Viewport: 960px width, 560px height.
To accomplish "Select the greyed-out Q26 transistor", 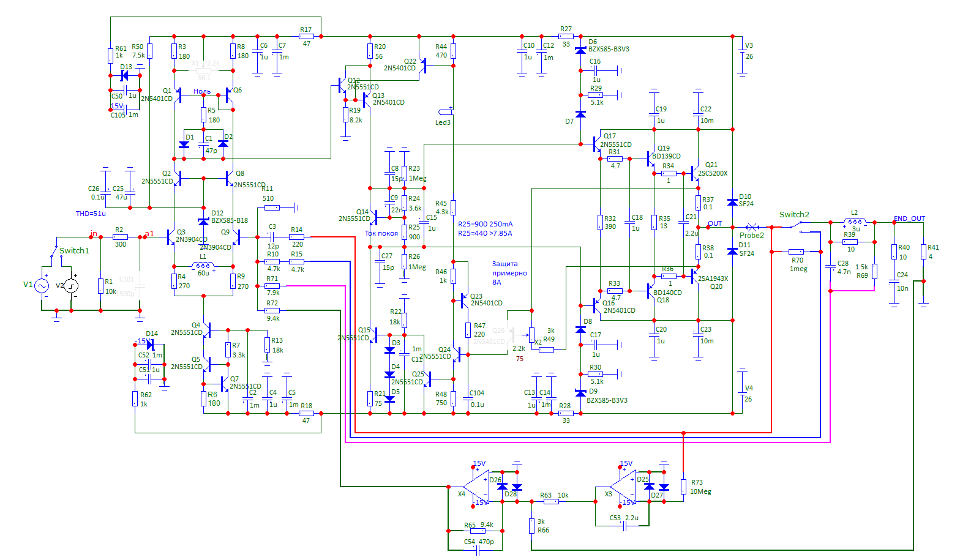I will 511,335.
